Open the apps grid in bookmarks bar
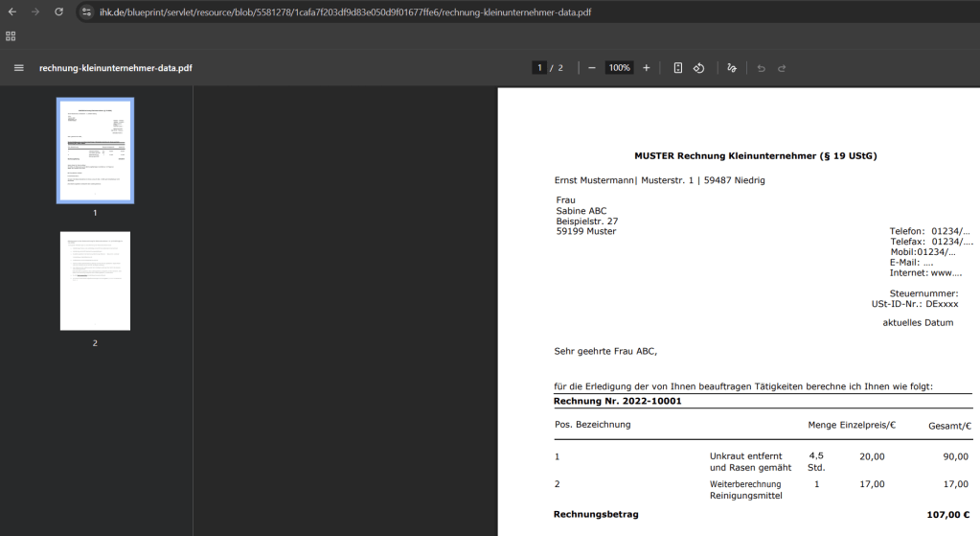Viewport: 980px width, 536px height. pyautogui.click(x=11, y=35)
